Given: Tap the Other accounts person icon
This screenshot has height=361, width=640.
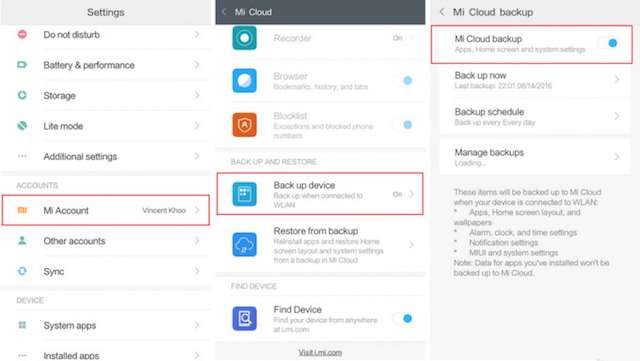Looking at the screenshot, I should [x=22, y=241].
